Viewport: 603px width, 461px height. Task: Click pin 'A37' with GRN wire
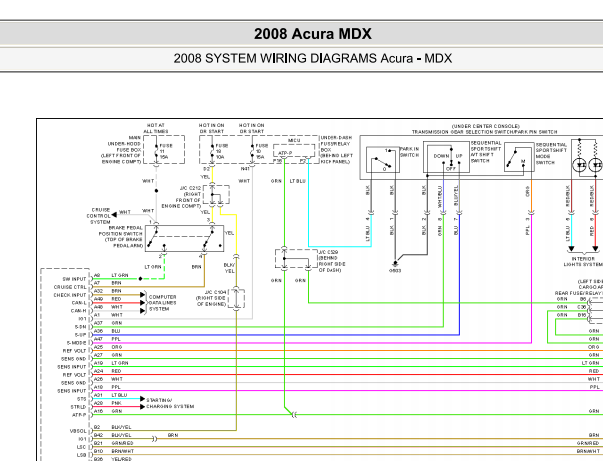coord(98,323)
